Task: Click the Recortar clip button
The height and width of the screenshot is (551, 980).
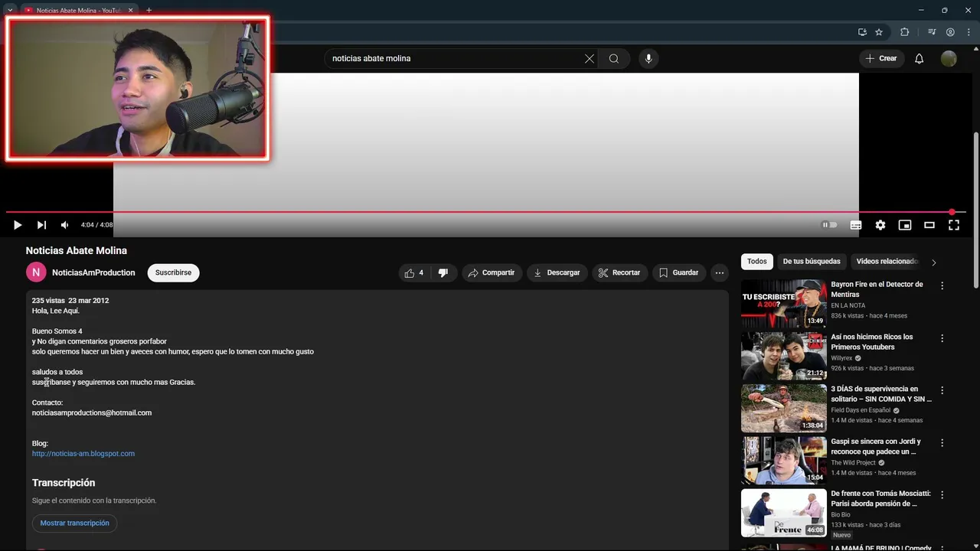Action: [619, 272]
